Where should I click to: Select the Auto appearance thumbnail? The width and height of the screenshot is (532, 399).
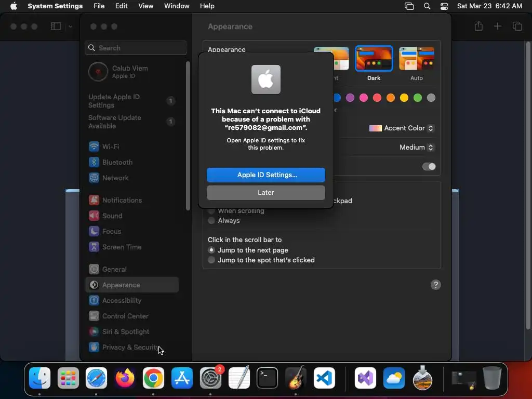[x=417, y=59]
